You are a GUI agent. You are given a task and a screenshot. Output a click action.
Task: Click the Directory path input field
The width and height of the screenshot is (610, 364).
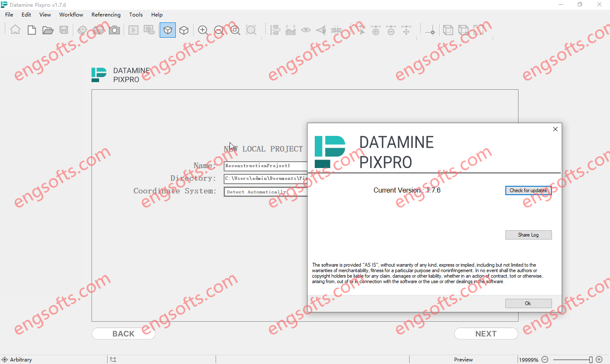[x=266, y=179]
